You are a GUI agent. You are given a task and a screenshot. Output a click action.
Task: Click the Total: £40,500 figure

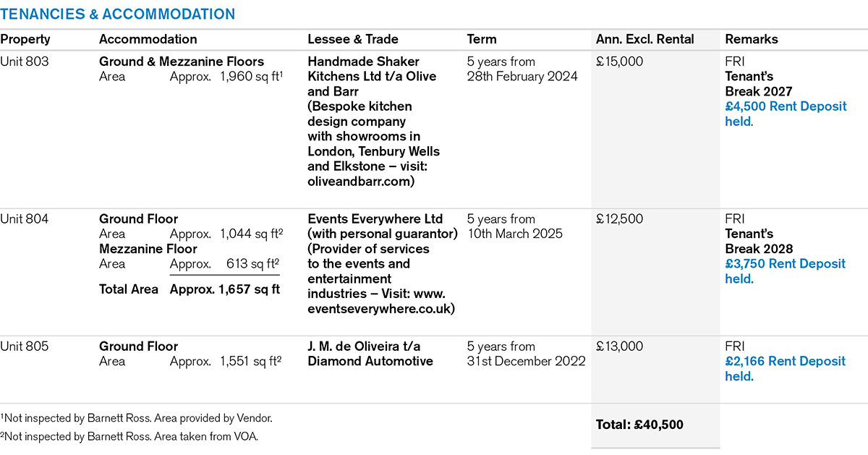coord(639,425)
